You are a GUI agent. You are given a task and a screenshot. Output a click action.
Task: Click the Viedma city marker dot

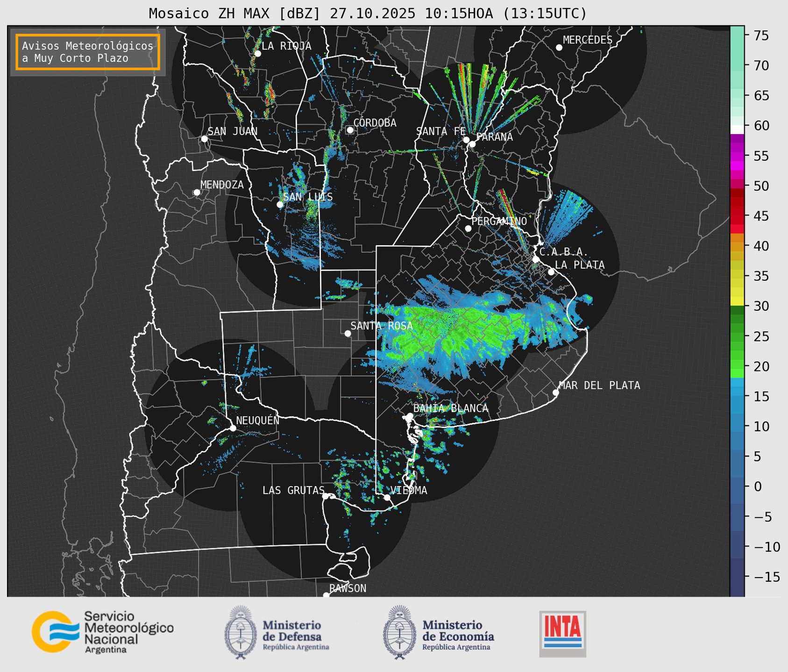coord(387,497)
